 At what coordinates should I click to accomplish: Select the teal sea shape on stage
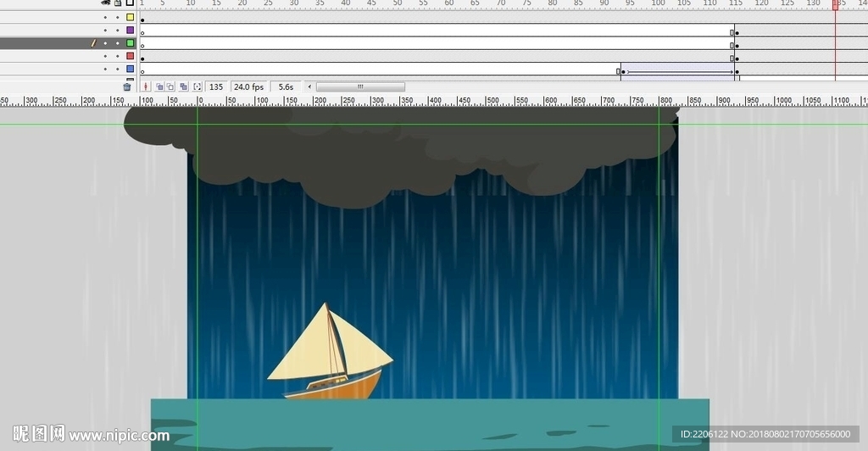[430, 425]
